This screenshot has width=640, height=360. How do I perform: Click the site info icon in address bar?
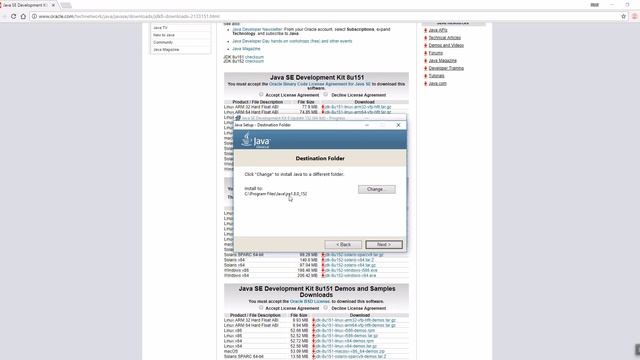pos(34,16)
